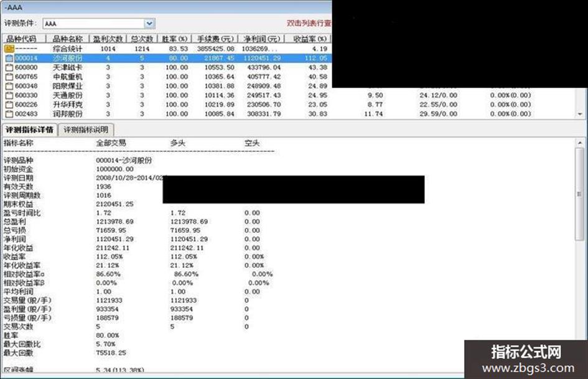Sort by 净利润(元) column header

(261, 39)
